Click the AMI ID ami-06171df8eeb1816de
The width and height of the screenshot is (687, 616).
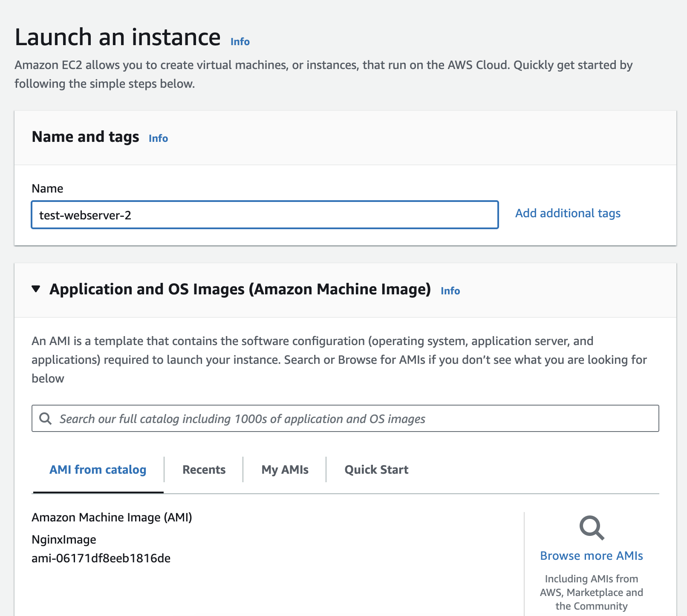click(x=101, y=558)
